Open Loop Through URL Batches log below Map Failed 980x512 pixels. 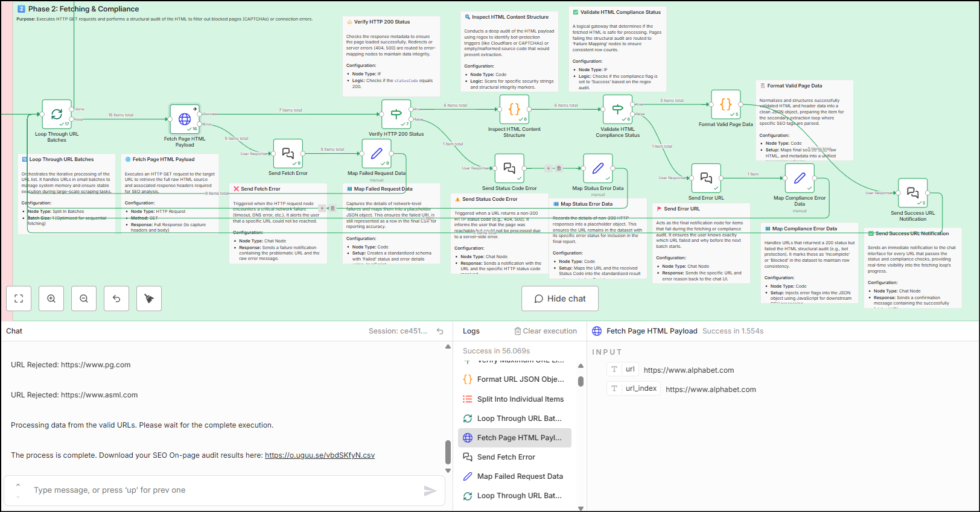(x=515, y=496)
